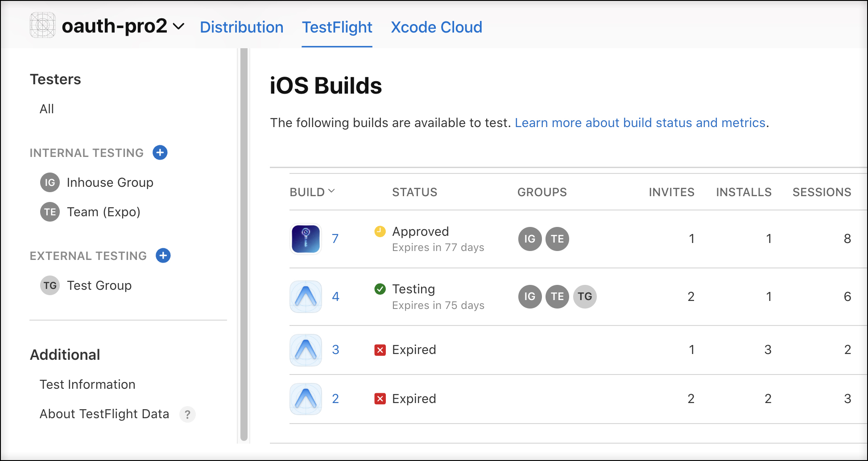The width and height of the screenshot is (868, 461).
Task: Open the Xcode Cloud tab
Action: 436,27
